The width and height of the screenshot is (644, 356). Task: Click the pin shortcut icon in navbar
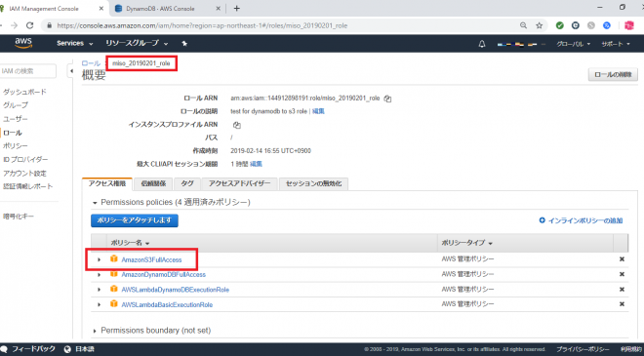[x=184, y=44]
